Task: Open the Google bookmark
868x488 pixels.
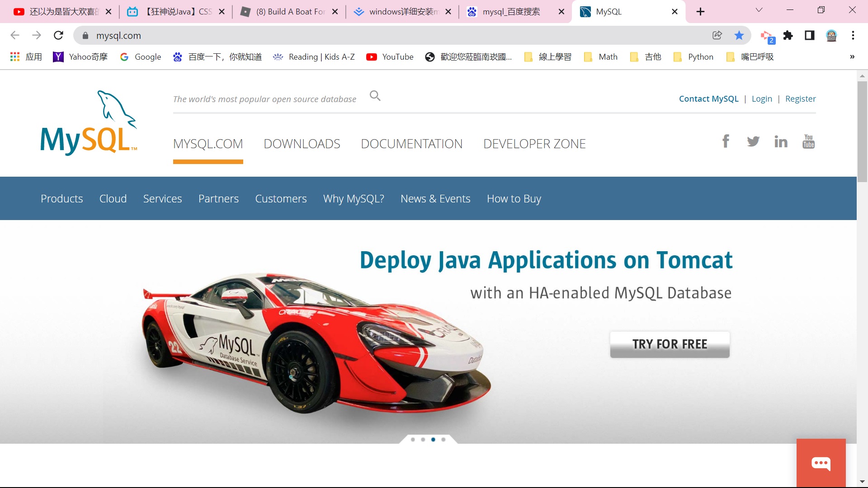Action: pos(140,56)
